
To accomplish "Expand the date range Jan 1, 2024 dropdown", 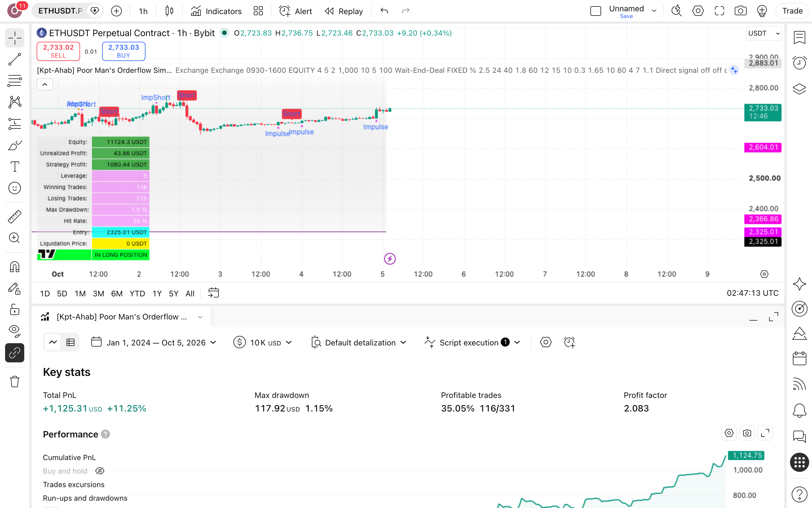I will (x=154, y=342).
